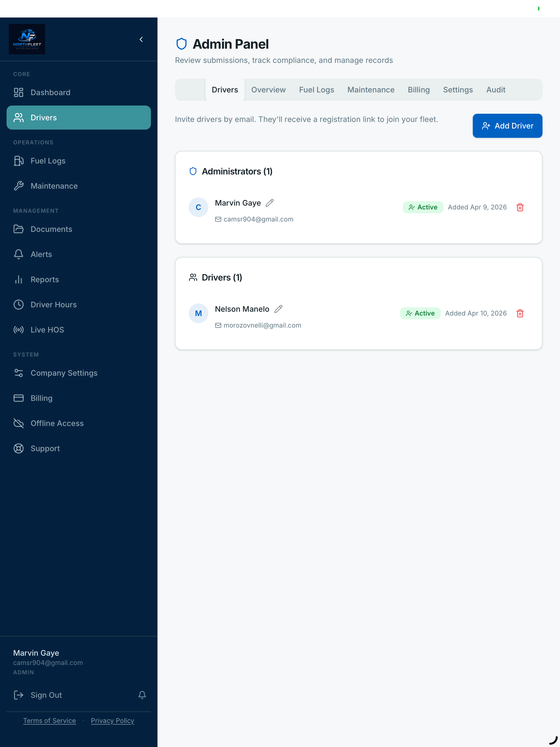This screenshot has height=747, width=560.
Task: Delete Marvin Gaye with trash icon
Action: click(520, 207)
